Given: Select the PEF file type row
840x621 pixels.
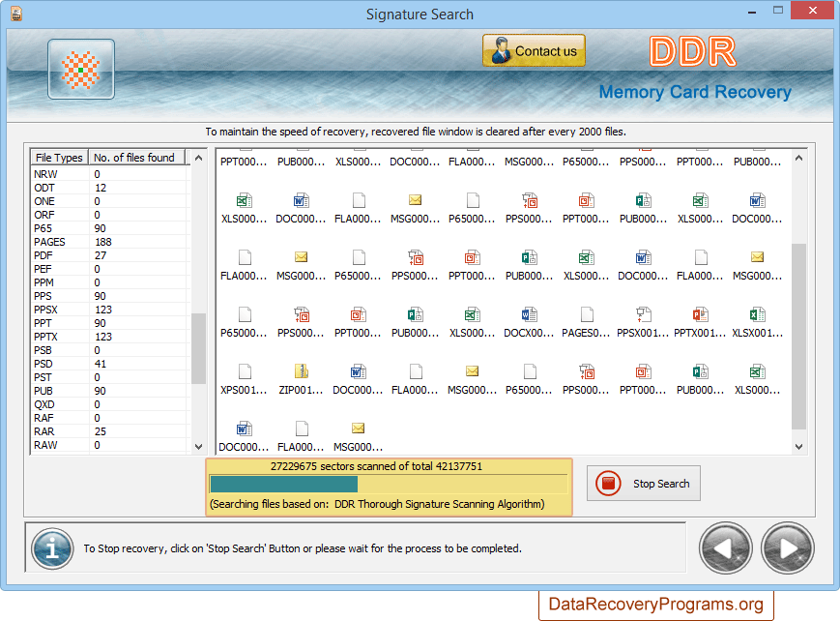Looking at the screenshot, I should click(110, 269).
